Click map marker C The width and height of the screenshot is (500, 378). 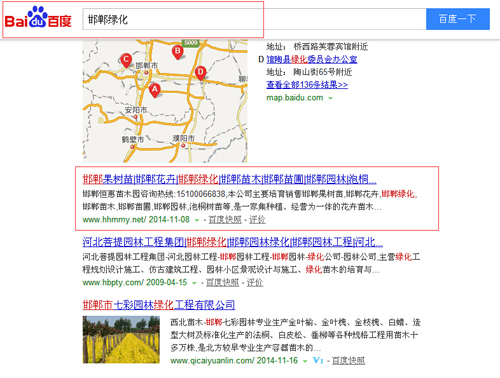pos(126,61)
